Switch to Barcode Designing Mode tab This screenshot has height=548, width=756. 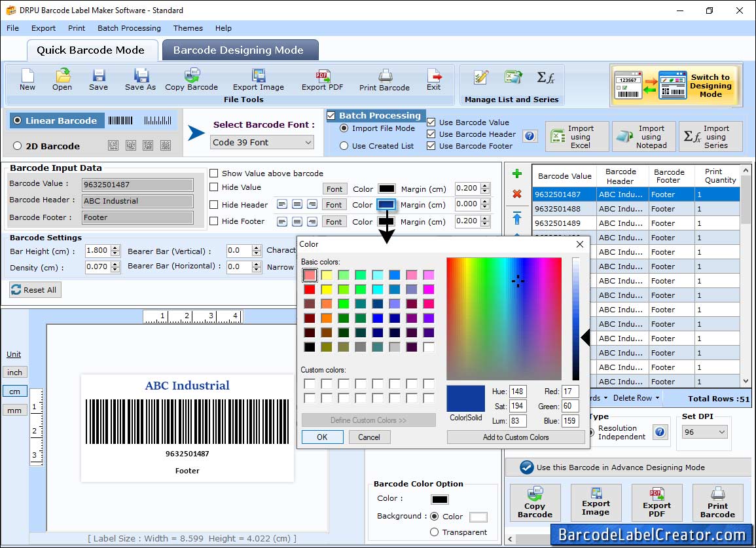(x=239, y=50)
